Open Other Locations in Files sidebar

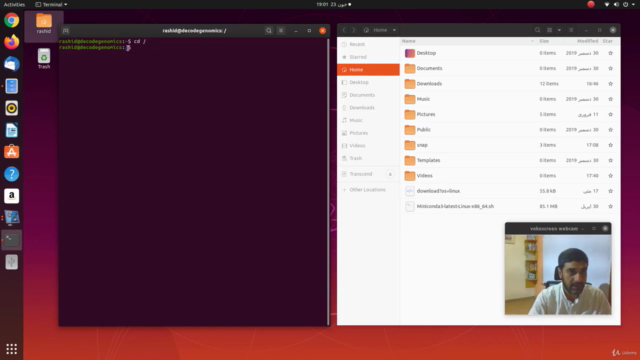368,189
